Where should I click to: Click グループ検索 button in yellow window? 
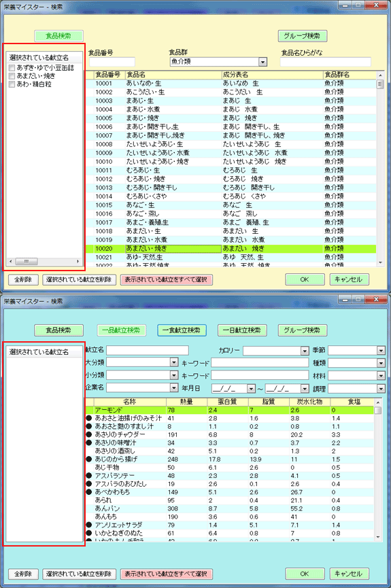[x=303, y=36]
